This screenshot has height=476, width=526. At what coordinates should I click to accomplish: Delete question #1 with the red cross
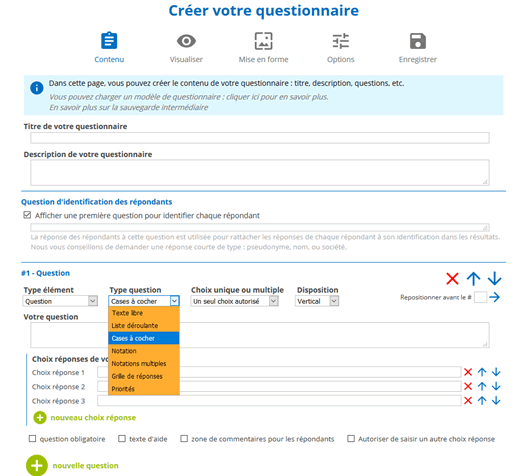[x=452, y=278]
